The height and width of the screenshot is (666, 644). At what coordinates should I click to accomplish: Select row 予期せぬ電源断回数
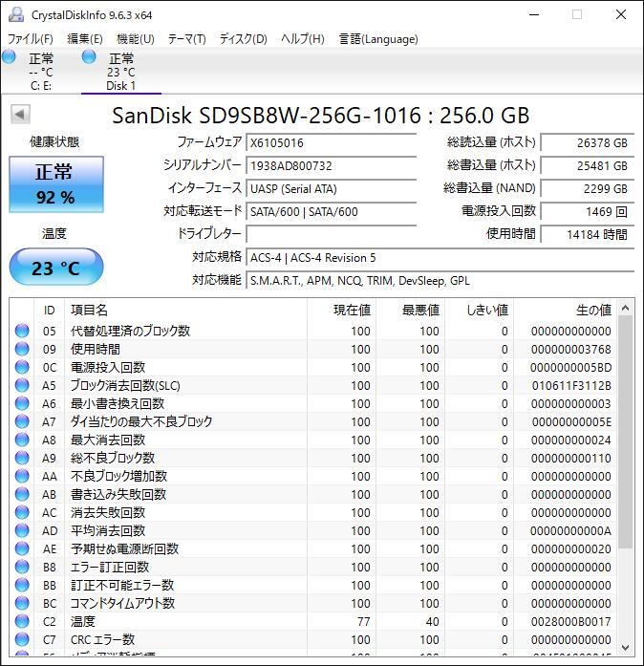click(x=313, y=548)
